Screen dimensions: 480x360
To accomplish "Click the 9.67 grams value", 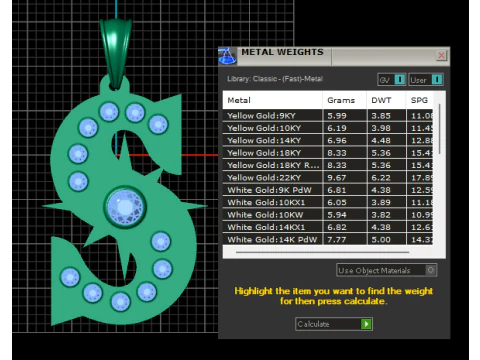I will [x=337, y=178].
